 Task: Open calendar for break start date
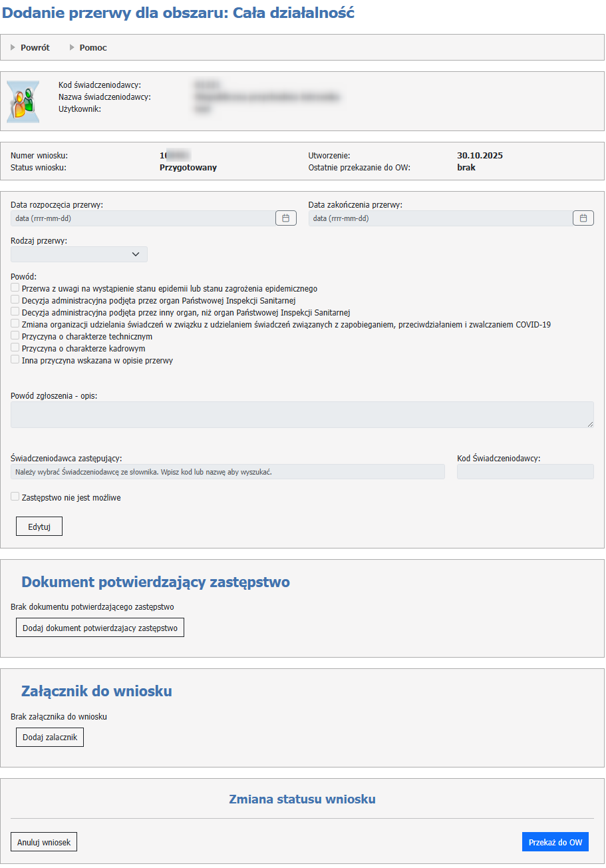coord(285,218)
